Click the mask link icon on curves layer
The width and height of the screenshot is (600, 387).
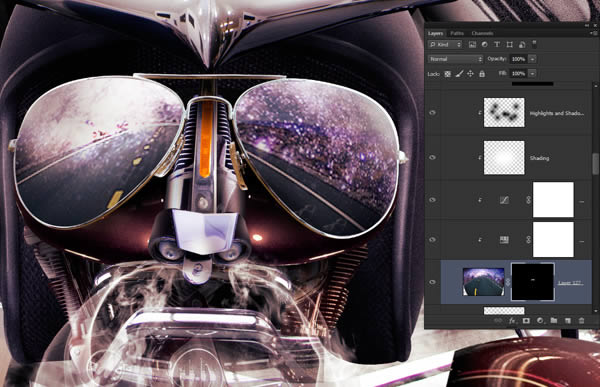point(528,200)
